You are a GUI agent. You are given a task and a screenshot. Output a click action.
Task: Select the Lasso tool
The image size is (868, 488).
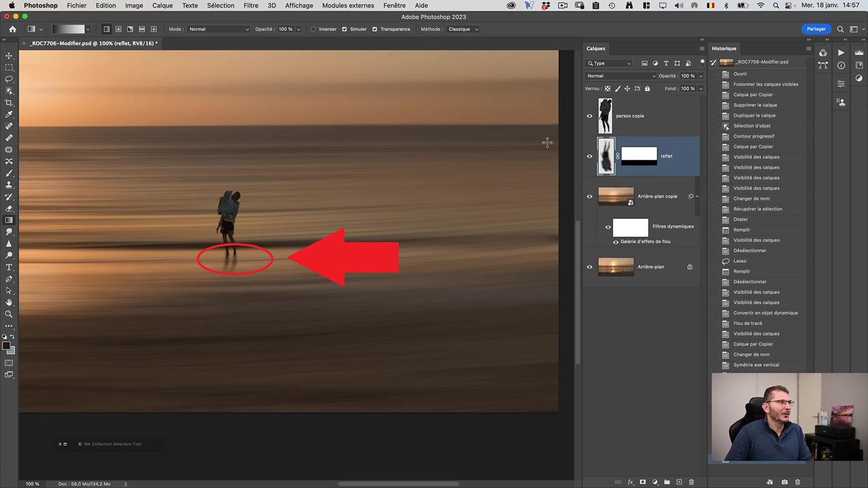[9, 79]
